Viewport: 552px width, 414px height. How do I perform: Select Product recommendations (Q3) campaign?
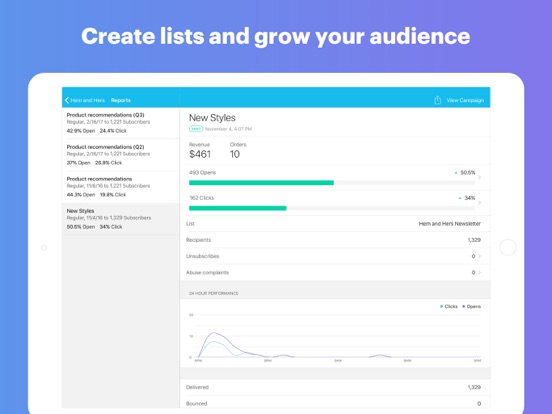click(120, 123)
